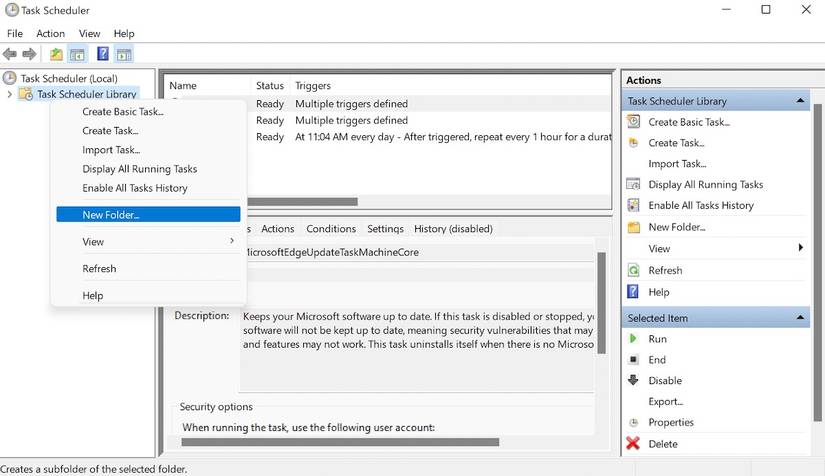Open the Action menu

[51, 34]
